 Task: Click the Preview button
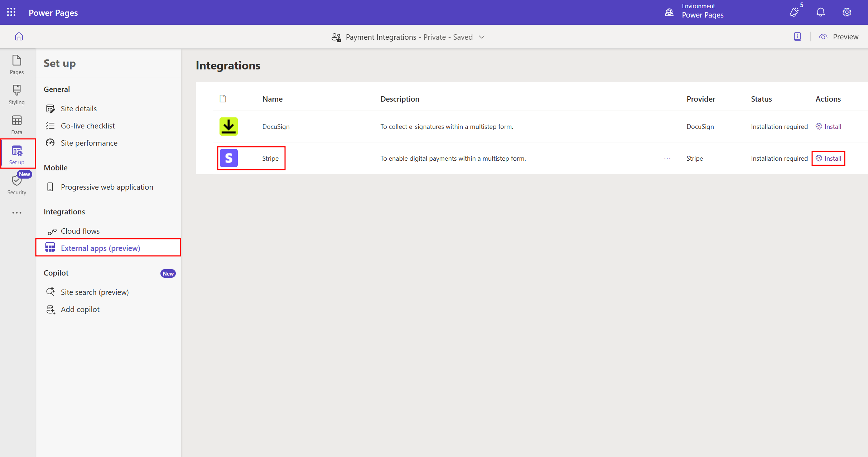pos(839,37)
